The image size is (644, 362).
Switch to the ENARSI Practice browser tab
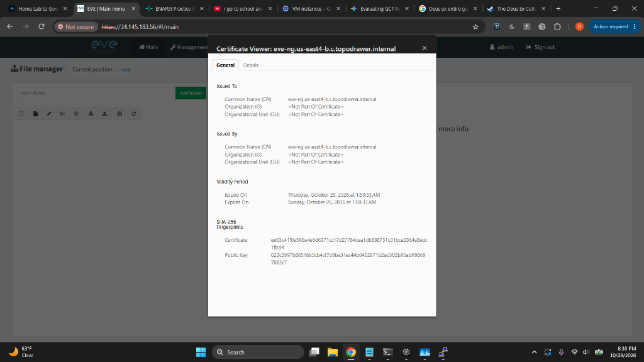tap(175, 9)
